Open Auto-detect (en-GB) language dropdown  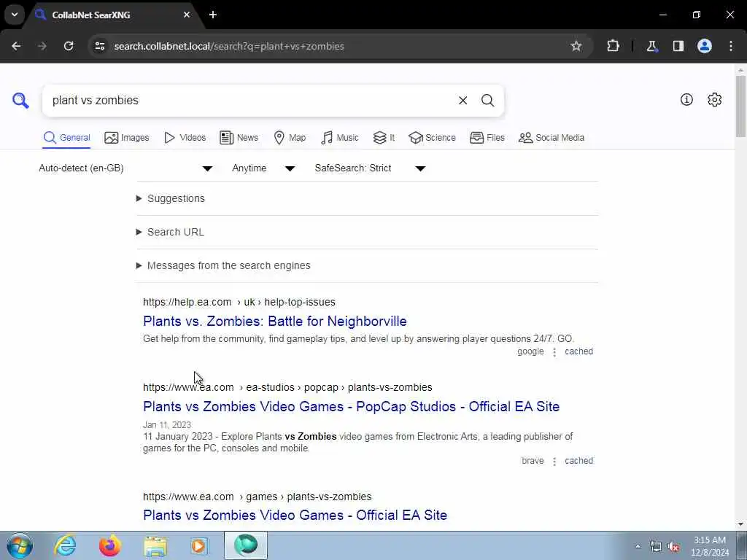[125, 168]
